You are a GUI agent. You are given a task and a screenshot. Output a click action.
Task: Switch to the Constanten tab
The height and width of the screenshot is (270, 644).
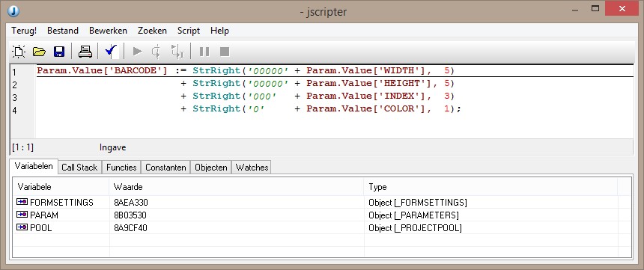(x=165, y=167)
